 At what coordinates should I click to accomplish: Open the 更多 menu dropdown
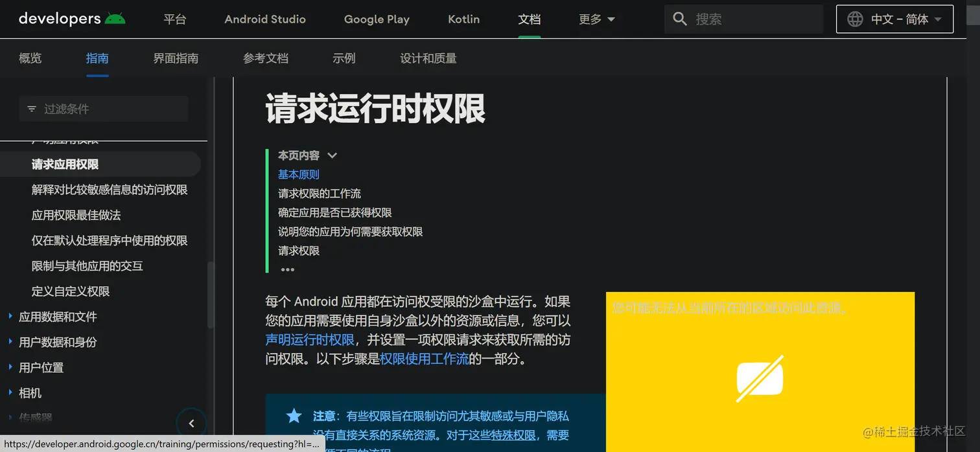(x=597, y=19)
